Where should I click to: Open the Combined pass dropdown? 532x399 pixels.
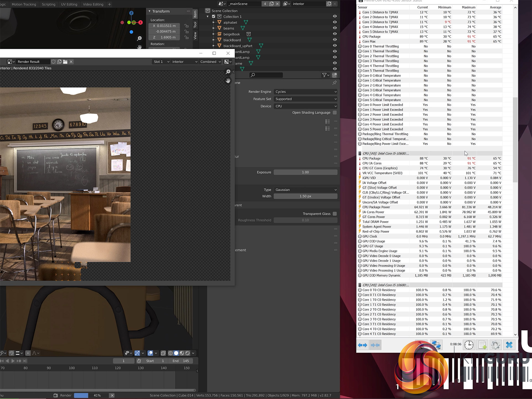pos(210,62)
